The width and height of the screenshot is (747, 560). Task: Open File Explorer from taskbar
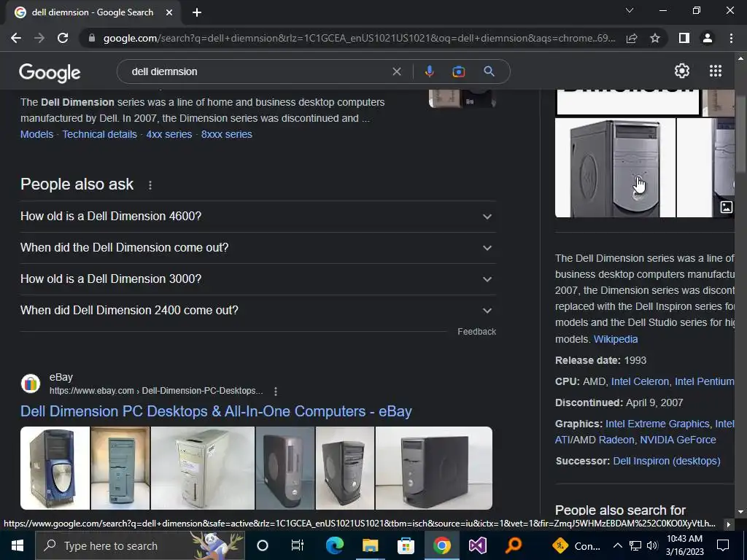[x=370, y=545]
